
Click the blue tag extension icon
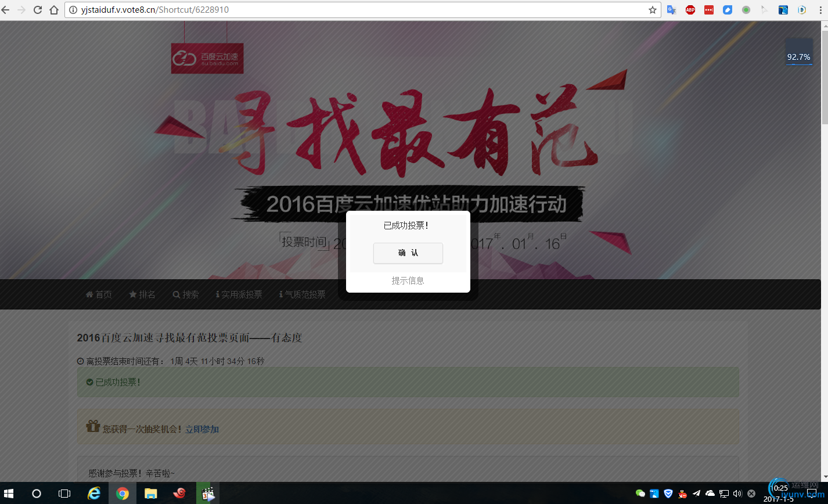(x=728, y=10)
